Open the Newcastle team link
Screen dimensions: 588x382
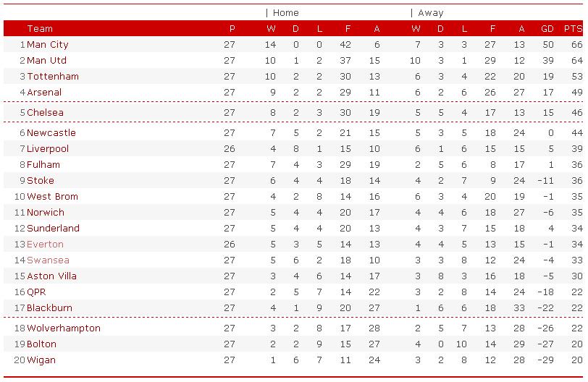pos(51,133)
